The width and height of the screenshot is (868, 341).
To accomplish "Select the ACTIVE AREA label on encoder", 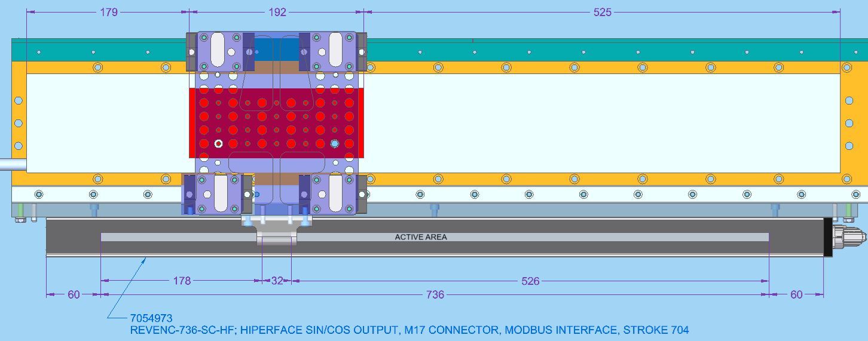I will 421,237.
